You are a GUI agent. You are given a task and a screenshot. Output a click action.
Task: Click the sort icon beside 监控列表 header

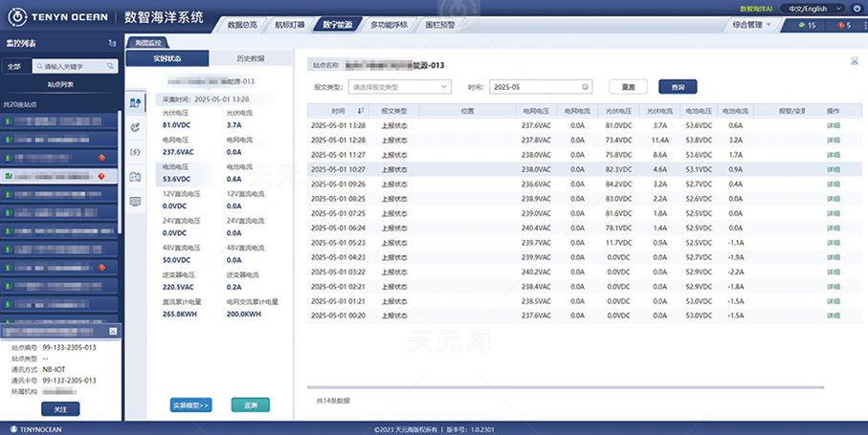click(112, 44)
